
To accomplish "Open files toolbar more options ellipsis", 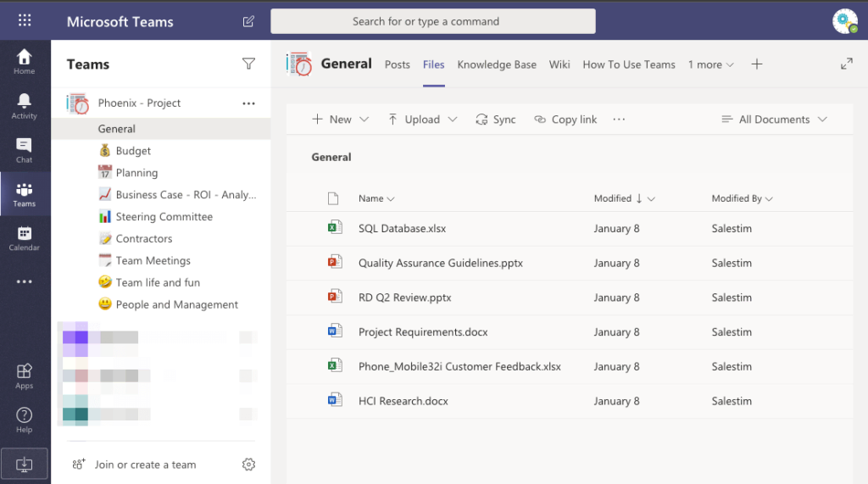I will pyautogui.click(x=619, y=120).
